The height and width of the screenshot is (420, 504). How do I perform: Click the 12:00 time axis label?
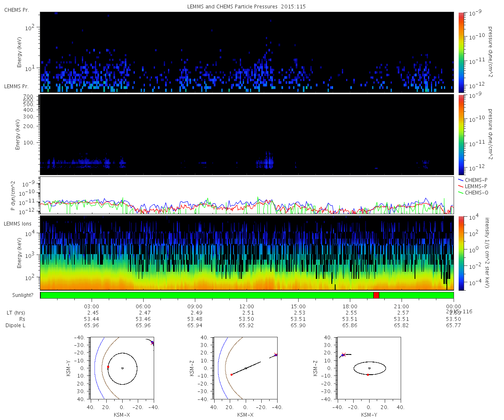click(247, 306)
